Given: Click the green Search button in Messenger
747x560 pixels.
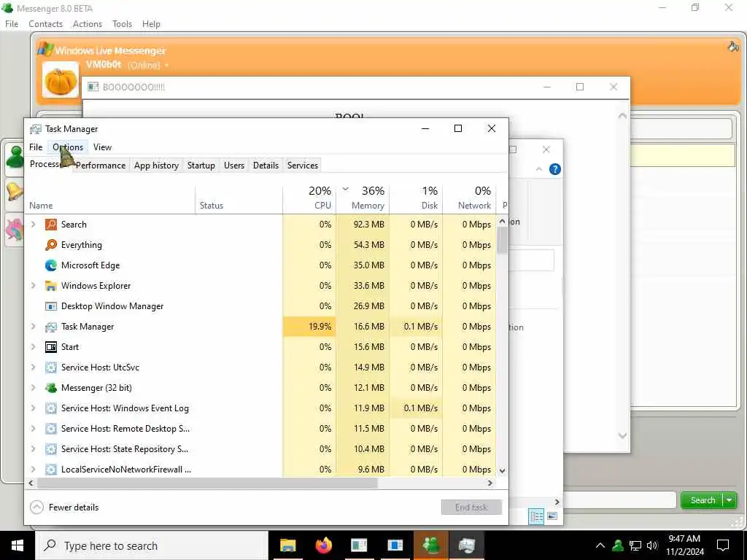Looking at the screenshot, I should 703,500.
